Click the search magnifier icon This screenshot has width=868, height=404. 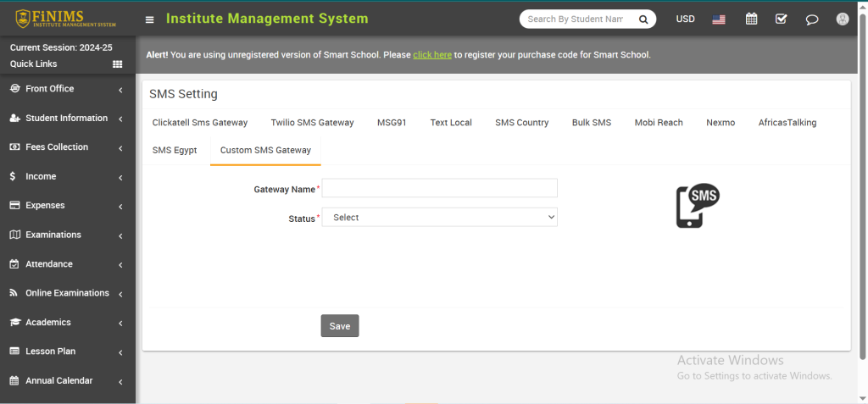[x=643, y=19]
